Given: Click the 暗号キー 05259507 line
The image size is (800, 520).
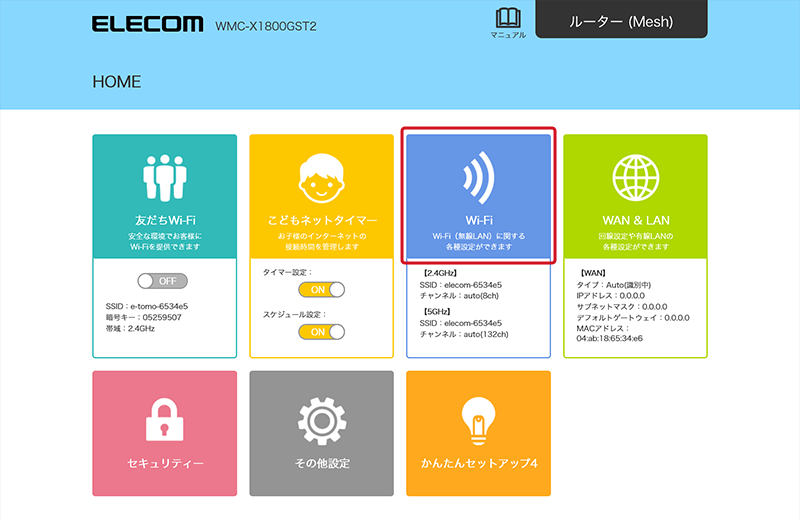Looking at the screenshot, I should pos(143,317).
